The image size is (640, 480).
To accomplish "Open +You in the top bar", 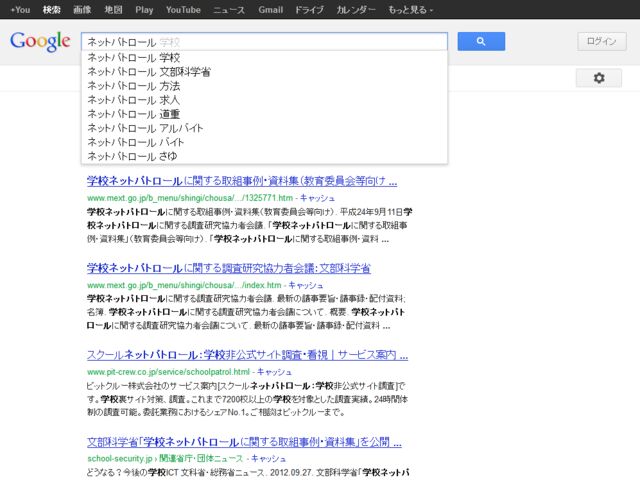I will click(x=20, y=10).
